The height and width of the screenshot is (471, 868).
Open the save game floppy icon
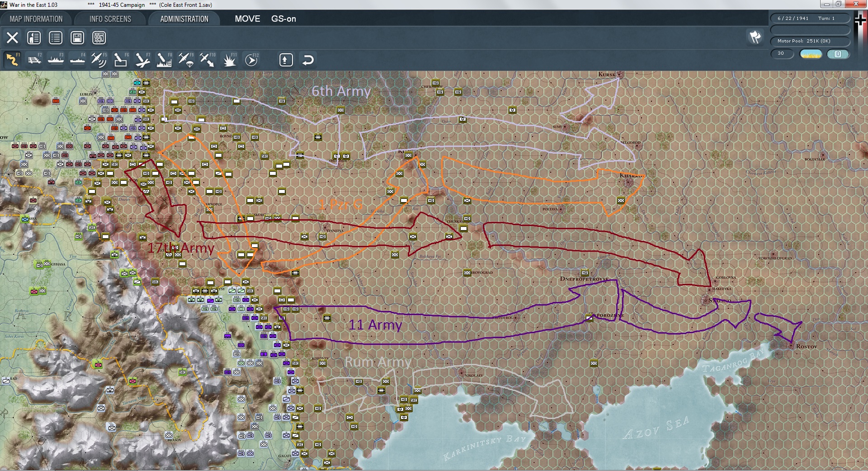(77, 38)
